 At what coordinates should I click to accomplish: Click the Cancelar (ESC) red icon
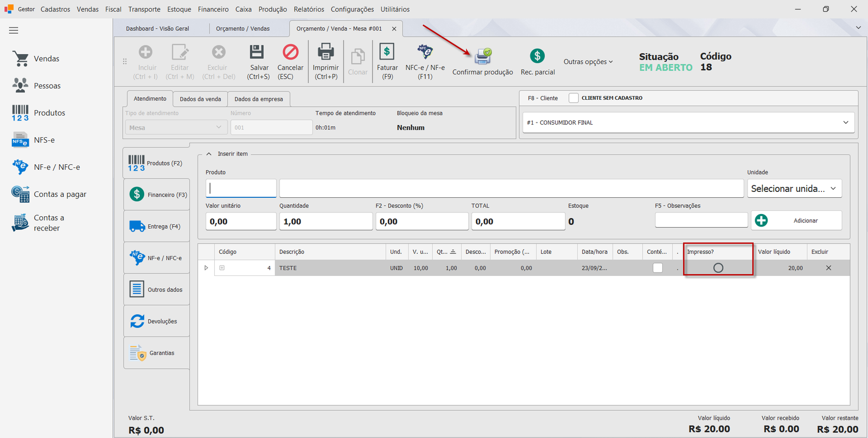pyautogui.click(x=291, y=52)
